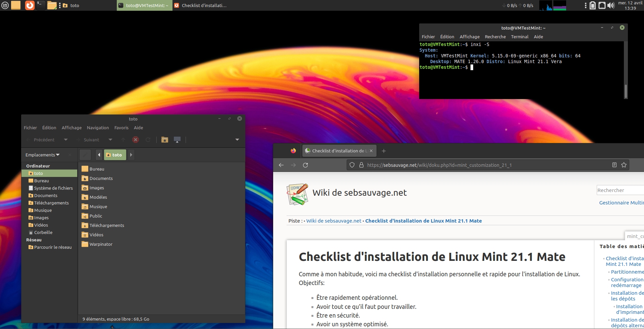Follow the Wiki de sebsauvage.net breadcrumb link
The image size is (644, 329).
pyautogui.click(x=334, y=221)
